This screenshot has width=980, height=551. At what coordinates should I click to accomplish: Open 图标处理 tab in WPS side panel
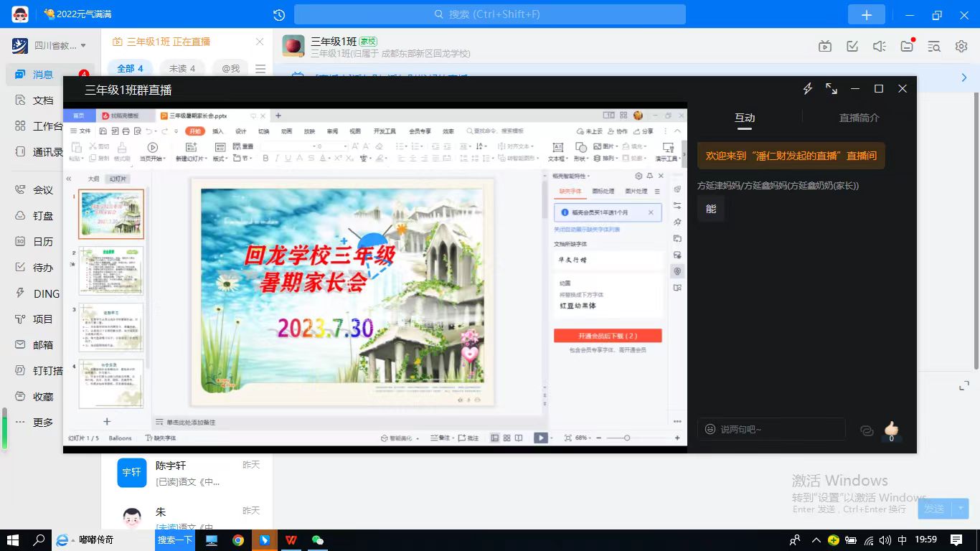(x=603, y=192)
